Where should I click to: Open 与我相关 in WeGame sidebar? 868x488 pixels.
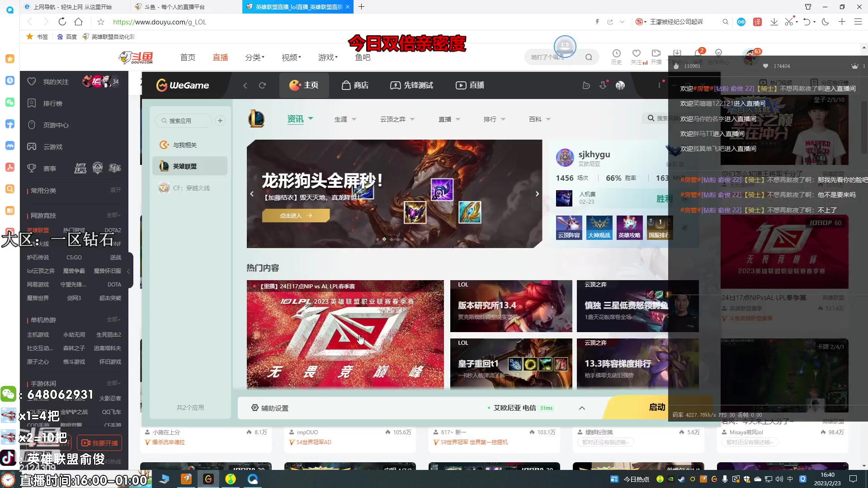[x=190, y=145]
